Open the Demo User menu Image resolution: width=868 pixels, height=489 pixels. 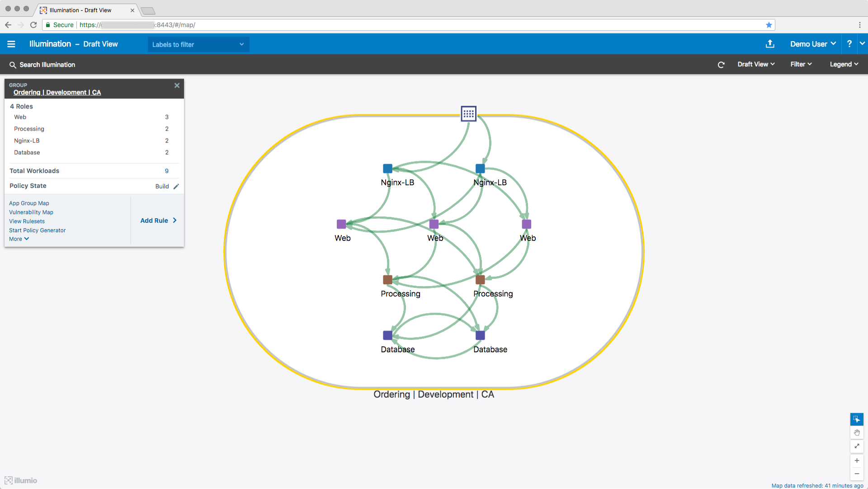(813, 44)
